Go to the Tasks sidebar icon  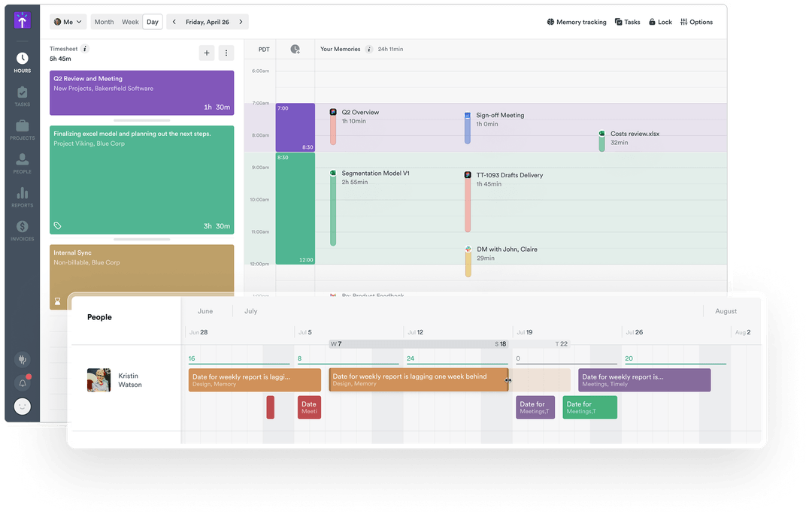click(x=22, y=95)
